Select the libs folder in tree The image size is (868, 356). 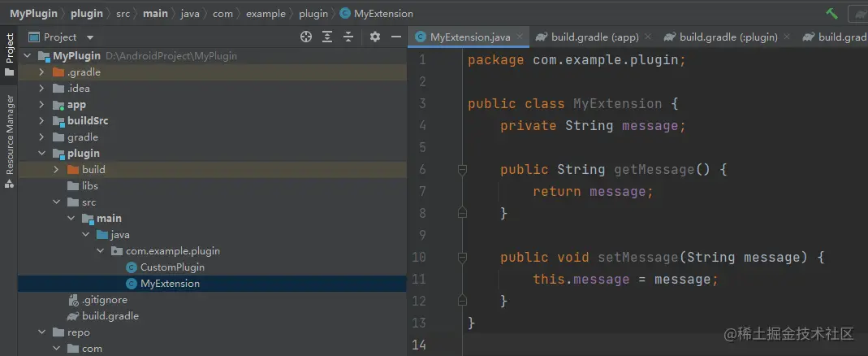89,186
